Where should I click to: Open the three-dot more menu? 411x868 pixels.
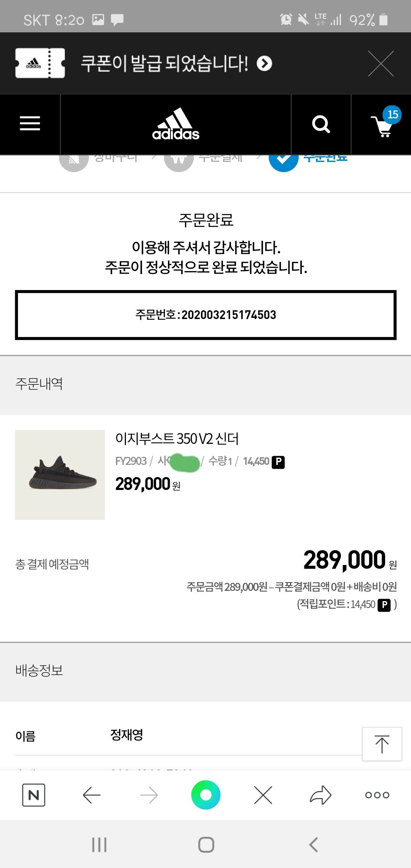[377, 795]
